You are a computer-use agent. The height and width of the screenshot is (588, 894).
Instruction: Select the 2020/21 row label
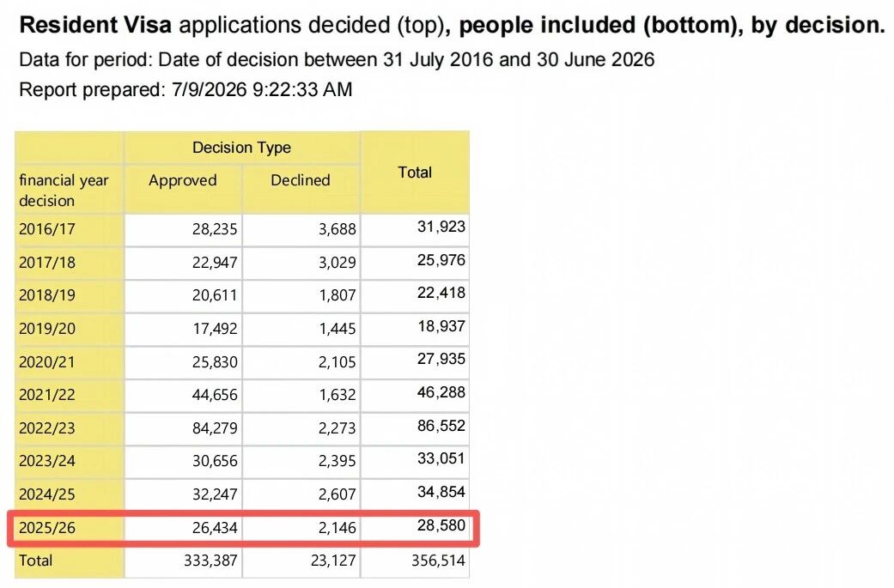46,361
